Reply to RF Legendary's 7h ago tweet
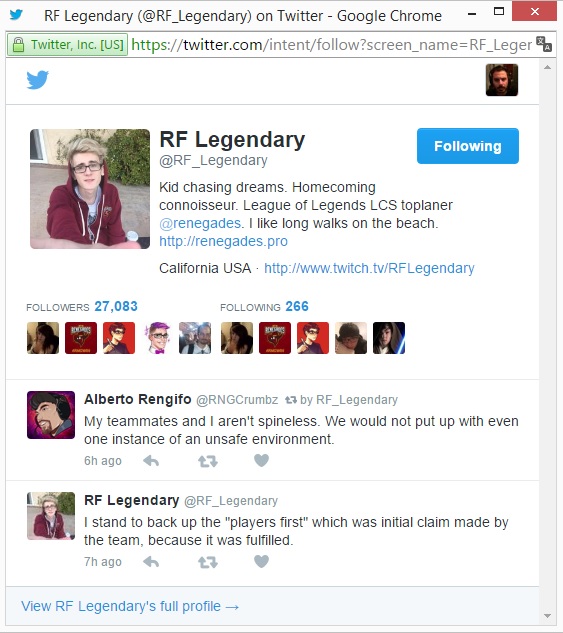Image resolution: width=563 pixels, height=633 pixels. [x=151, y=562]
